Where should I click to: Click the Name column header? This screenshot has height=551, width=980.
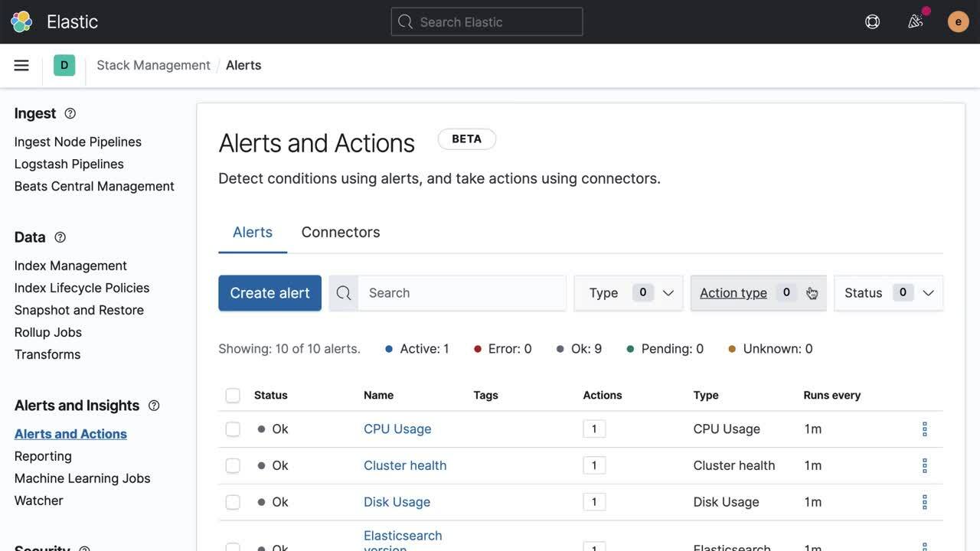[x=379, y=396]
